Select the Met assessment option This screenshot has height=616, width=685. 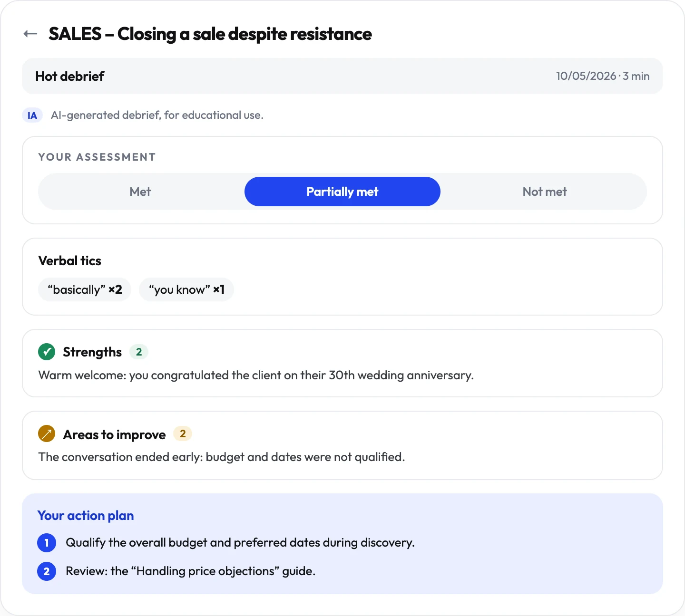point(140,192)
